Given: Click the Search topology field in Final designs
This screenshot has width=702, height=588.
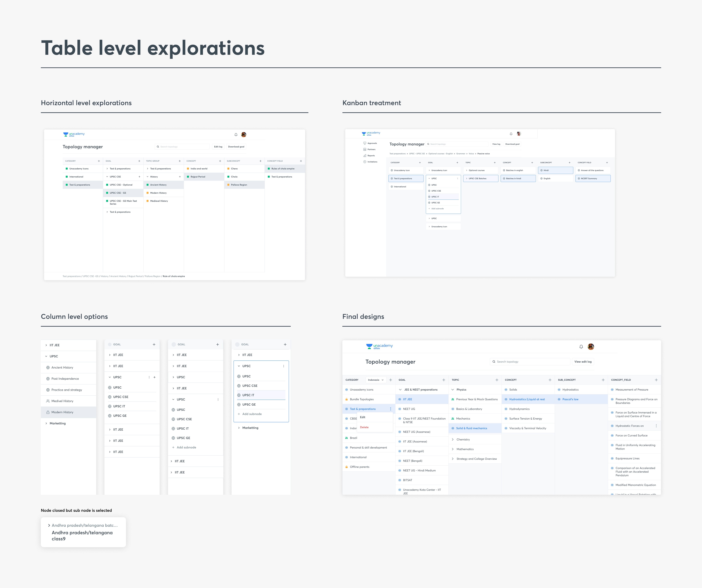Looking at the screenshot, I should coord(531,362).
